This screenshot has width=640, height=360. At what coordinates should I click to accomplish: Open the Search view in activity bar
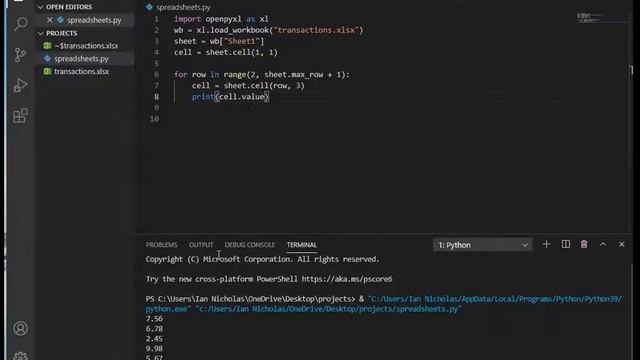click(20, 24)
